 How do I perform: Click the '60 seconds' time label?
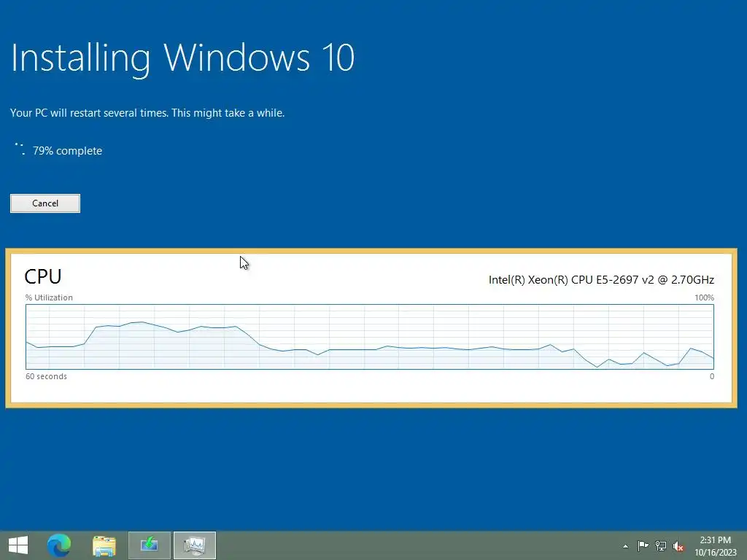tap(46, 376)
